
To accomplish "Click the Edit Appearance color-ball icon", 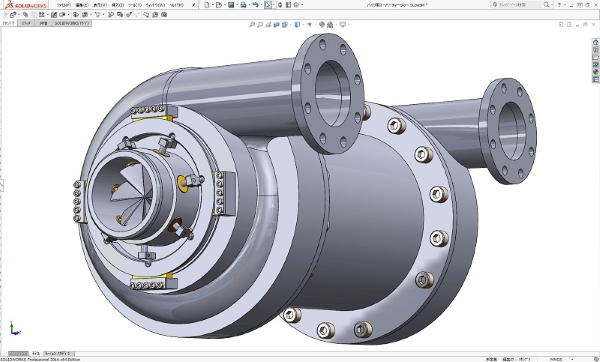I will [322, 25].
